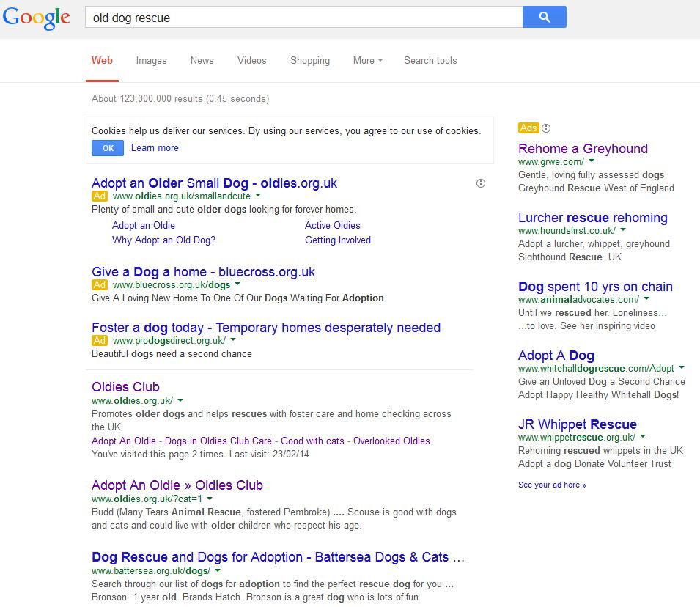Click the About 123,000,000 results text
Viewport: 700px width, 607px height.
(180, 99)
